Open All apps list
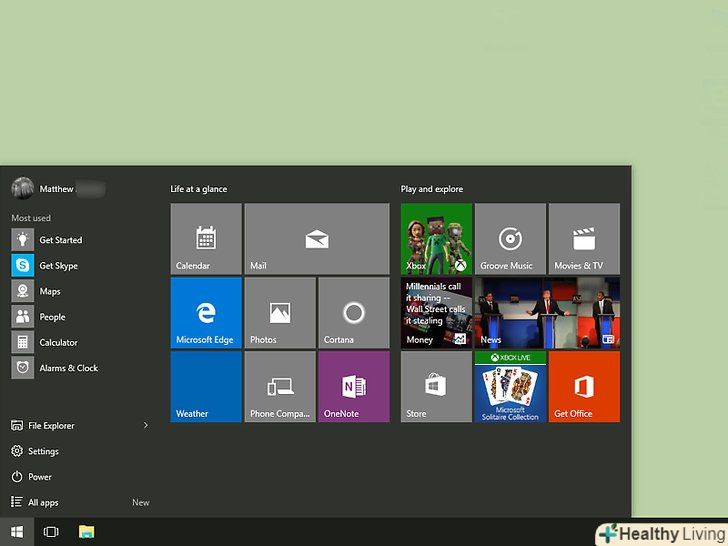The width and height of the screenshot is (728, 546). [43, 503]
